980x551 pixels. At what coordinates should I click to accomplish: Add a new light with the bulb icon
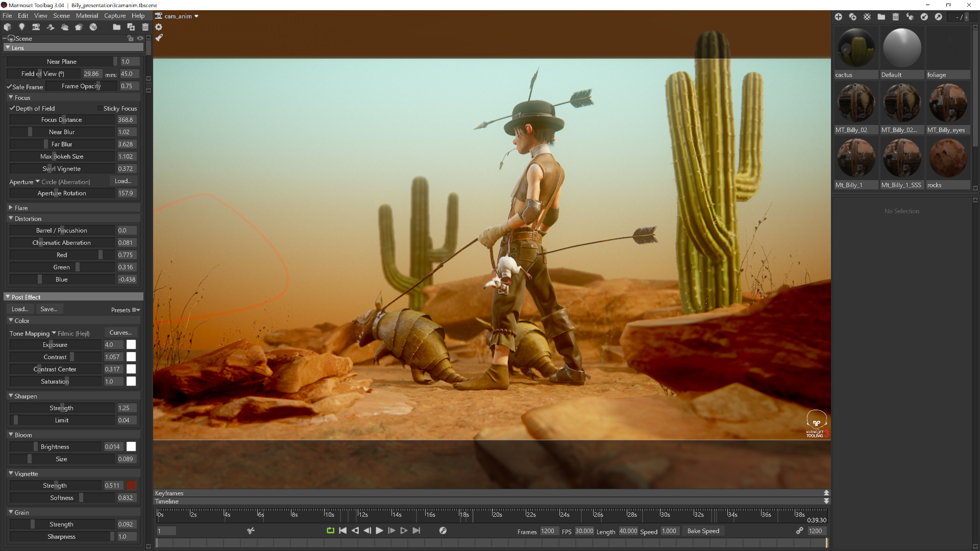[x=22, y=27]
